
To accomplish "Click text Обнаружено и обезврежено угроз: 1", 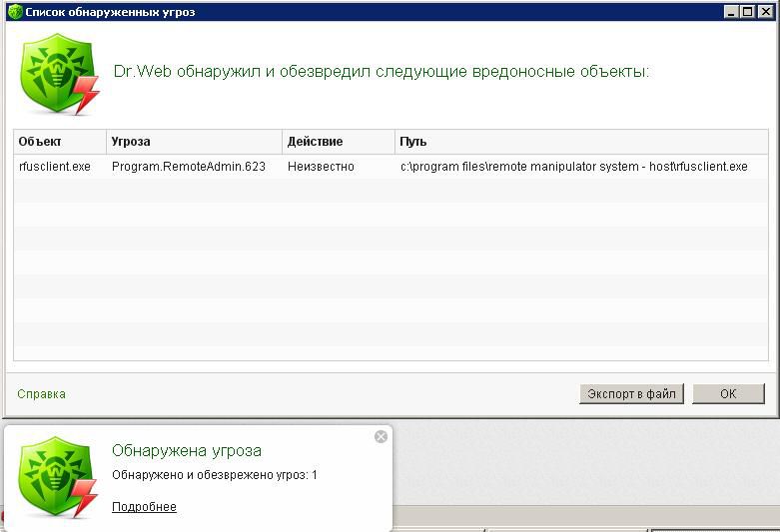I will pos(215,475).
